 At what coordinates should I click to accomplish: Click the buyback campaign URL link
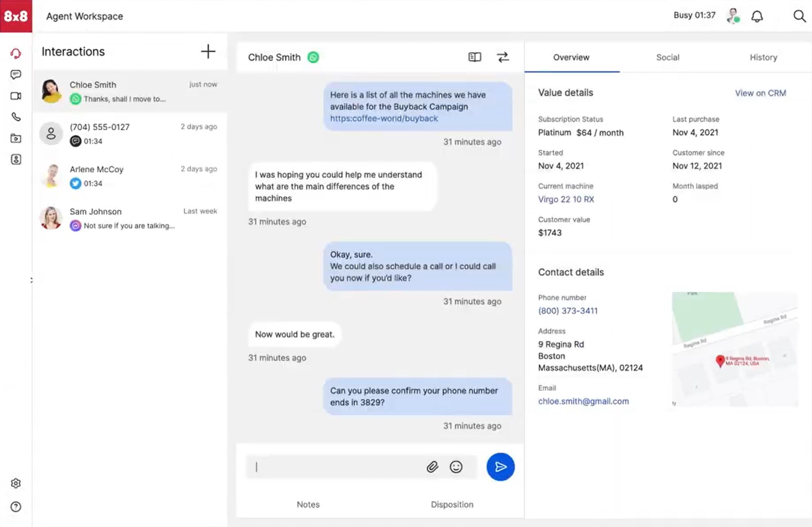point(384,118)
